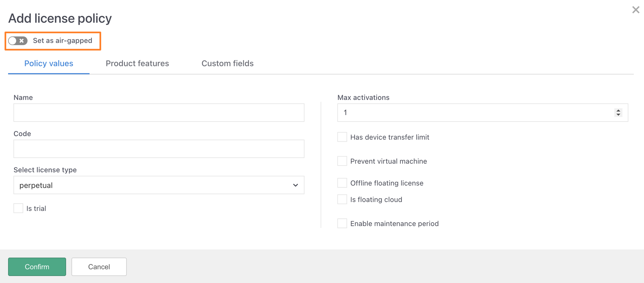Open the Product features tab
Image resolution: width=644 pixels, height=283 pixels.
(137, 64)
